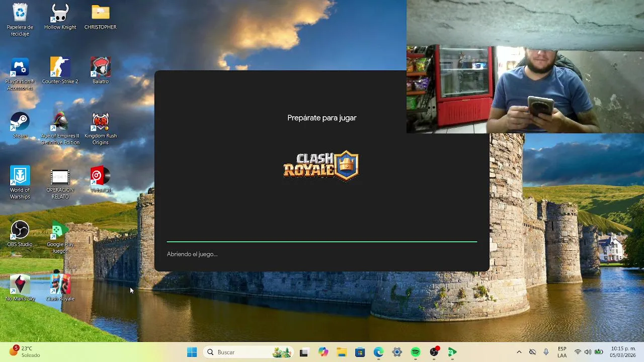Click the 'Prepárate para jugar' heading

322,118
